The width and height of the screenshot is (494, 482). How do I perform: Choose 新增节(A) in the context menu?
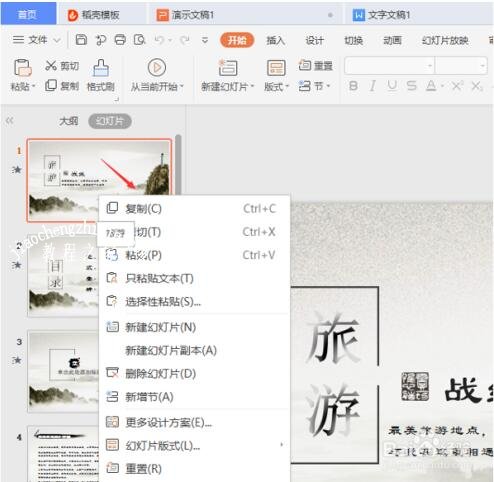tap(194, 397)
